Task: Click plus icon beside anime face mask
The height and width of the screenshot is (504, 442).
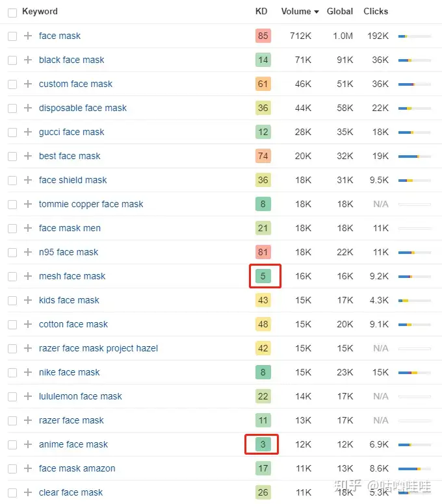Action: (x=28, y=444)
